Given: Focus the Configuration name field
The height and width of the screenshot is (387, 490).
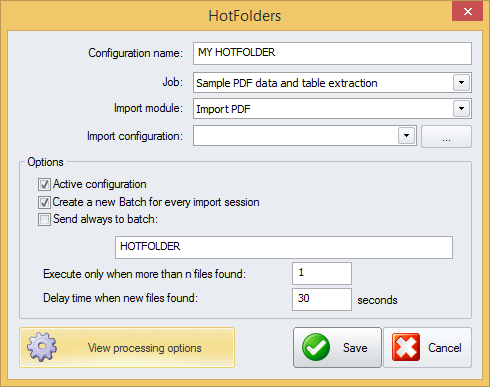Looking at the screenshot, I should coord(332,53).
